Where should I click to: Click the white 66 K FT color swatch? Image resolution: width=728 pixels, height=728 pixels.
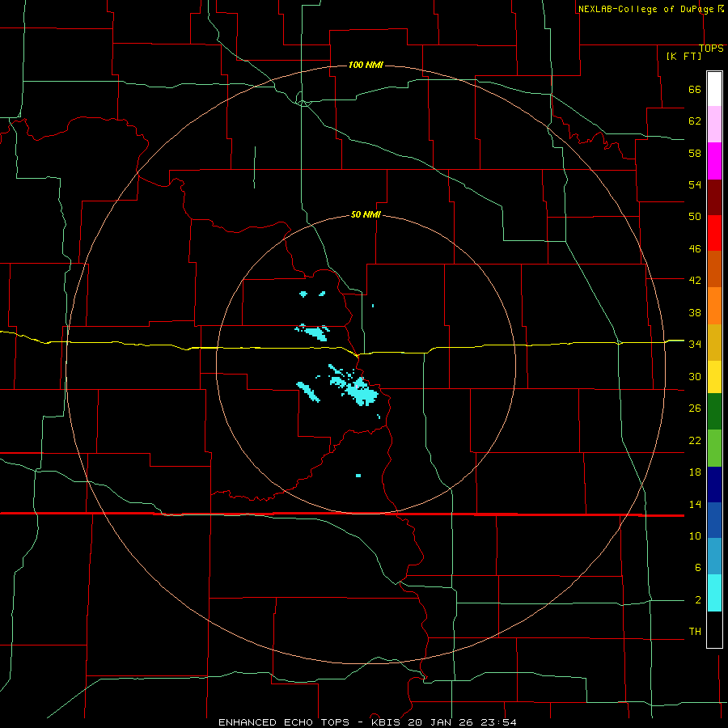[714, 89]
